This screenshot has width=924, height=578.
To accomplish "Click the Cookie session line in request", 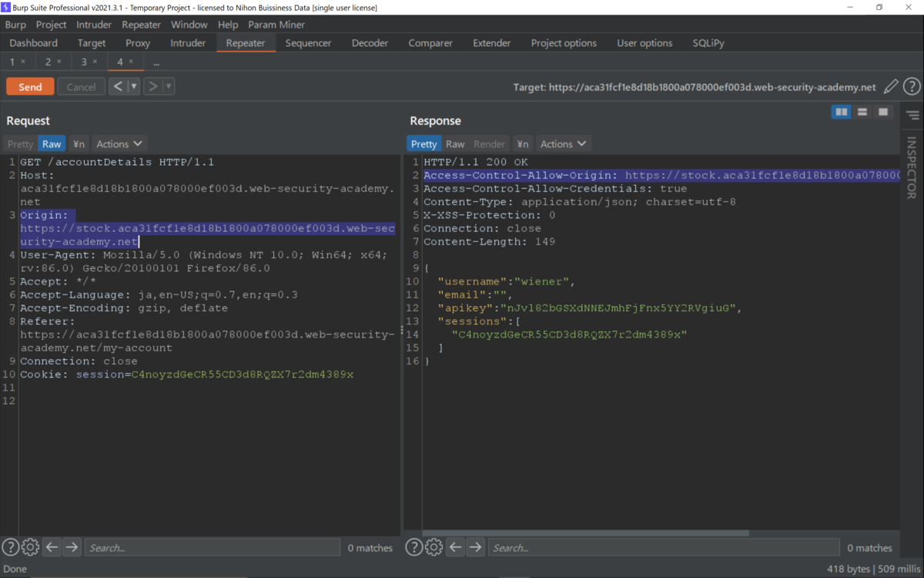I will [x=187, y=375].
